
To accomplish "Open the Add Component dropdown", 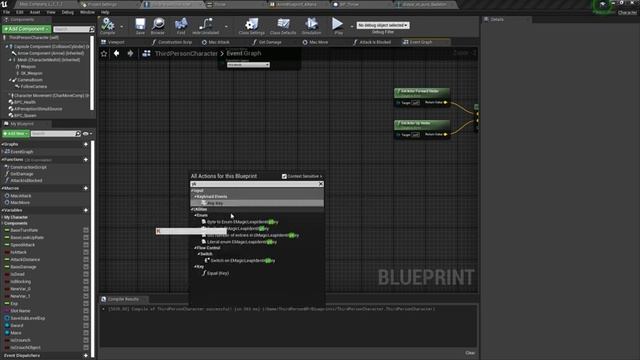I will pyautogui.click(x=27, y=29).
